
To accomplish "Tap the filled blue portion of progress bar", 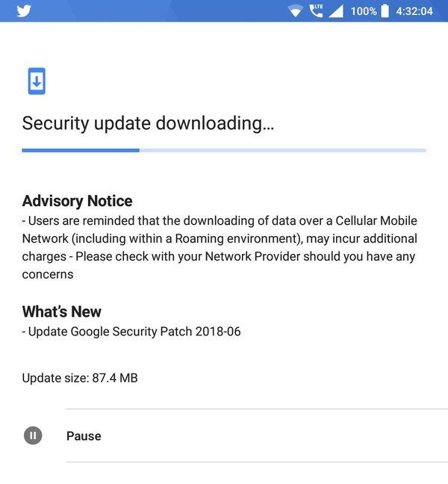I will pos(81,150).
